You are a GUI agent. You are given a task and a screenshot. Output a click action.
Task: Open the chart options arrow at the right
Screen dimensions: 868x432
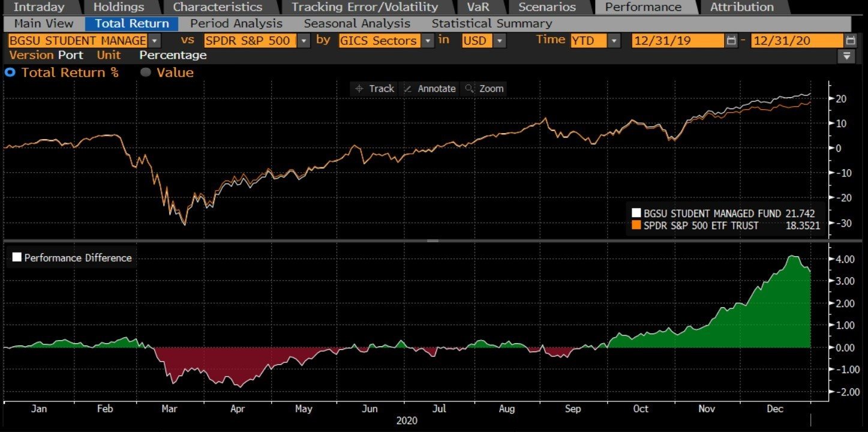pyautogui.click(x=846, y=56)
